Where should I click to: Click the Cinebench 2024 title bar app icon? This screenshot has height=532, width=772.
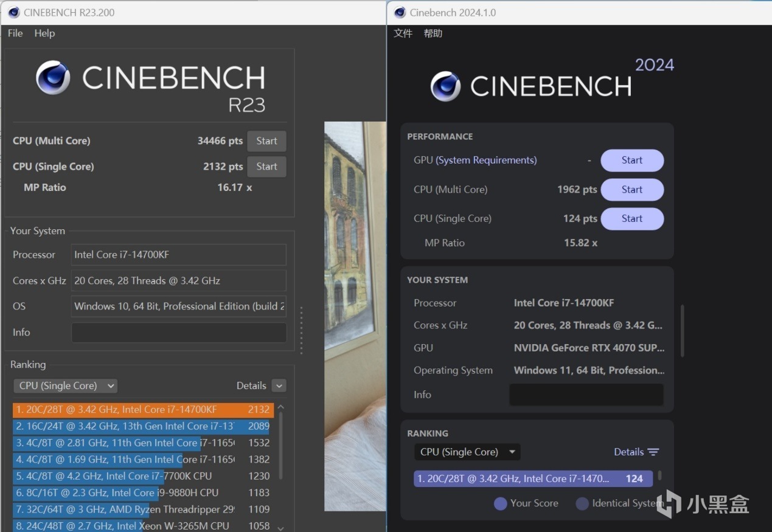tap(400, 12)
